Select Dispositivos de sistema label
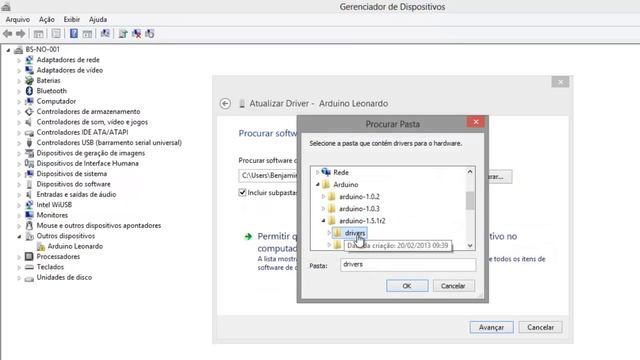The height and width of the screenshot is (360, 640). coord(71,173)
